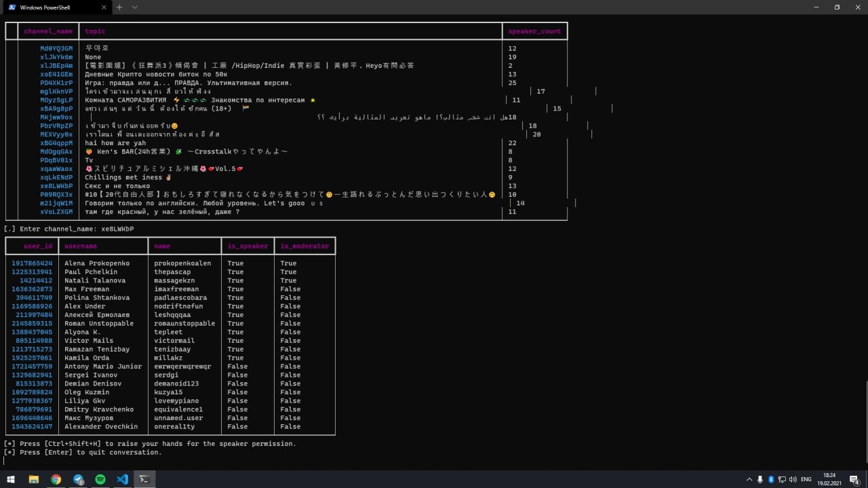Screen dimensions: 868x488
Task: Click the name 'massagekzn'
Action: pyautogui.click(x=174, y=280)
